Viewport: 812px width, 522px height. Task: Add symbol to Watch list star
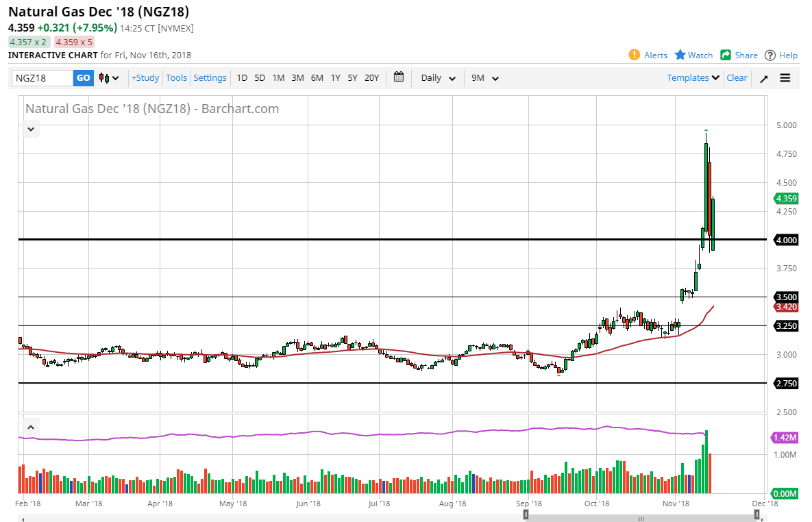coord(680,54)
